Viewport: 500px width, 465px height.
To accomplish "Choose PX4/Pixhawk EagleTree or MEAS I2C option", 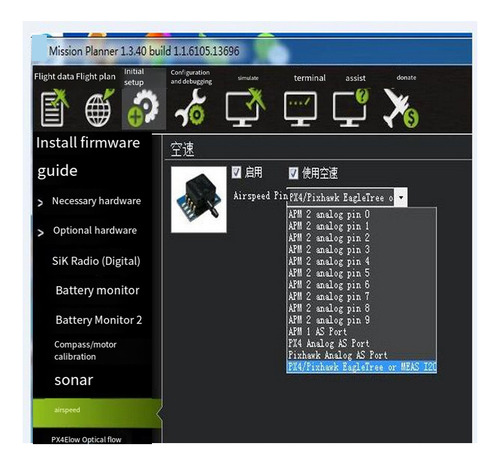I will (x=361, y=367).
